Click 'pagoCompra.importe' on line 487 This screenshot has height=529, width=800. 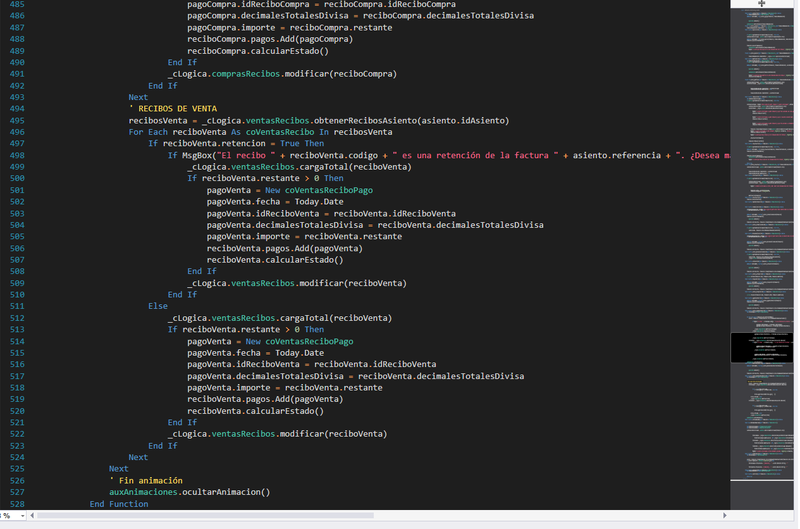231,28
